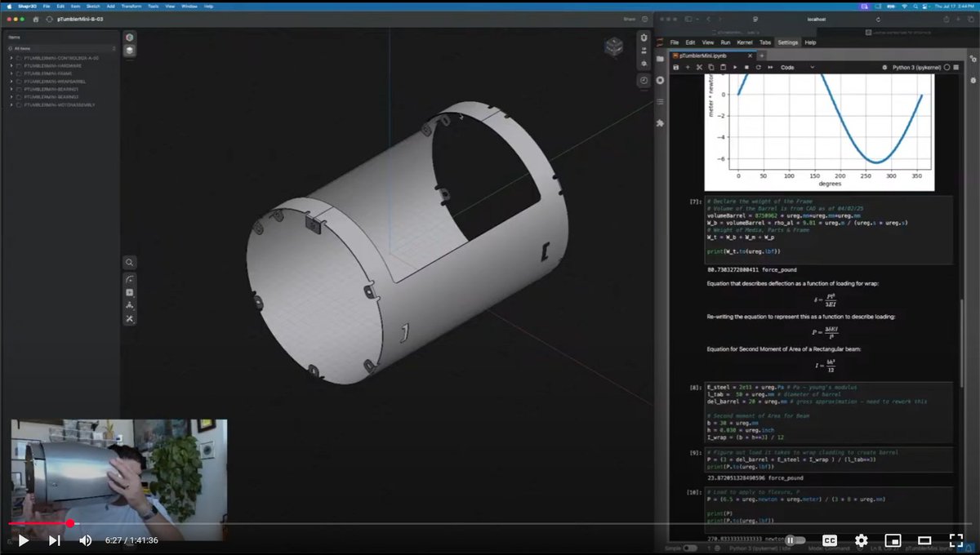Image resolution: width=980 pixels, height=555 pixels.
Task: Click the red playhead scrubber dot
Action: tap(70, 523)
